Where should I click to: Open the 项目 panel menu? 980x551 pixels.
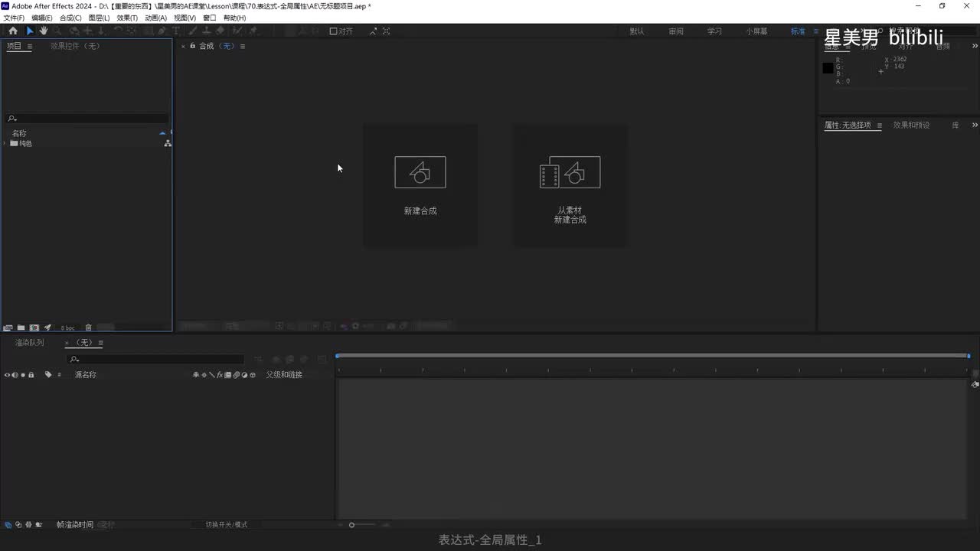pos(30,46)
